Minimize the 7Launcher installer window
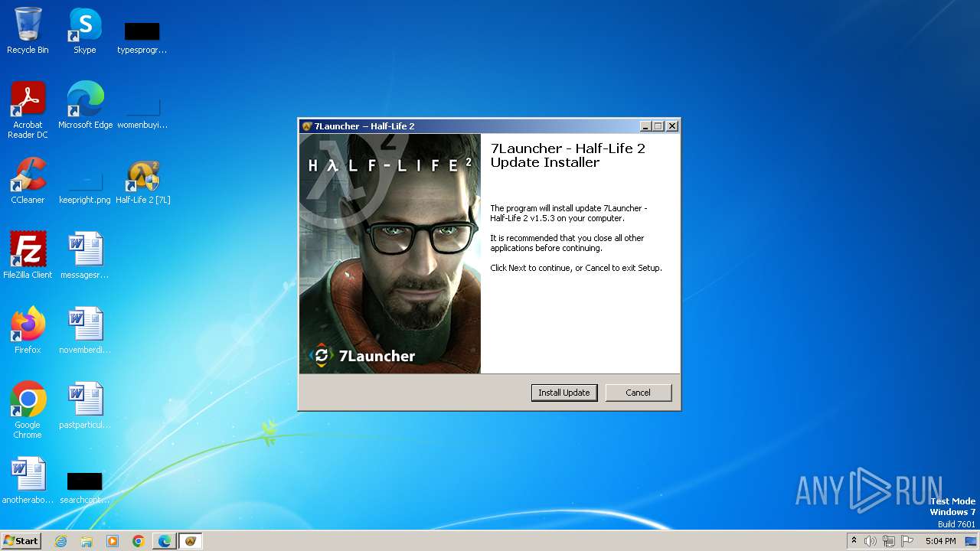The image size is (980, 551). pyautogui.click(x=645, y=126)
